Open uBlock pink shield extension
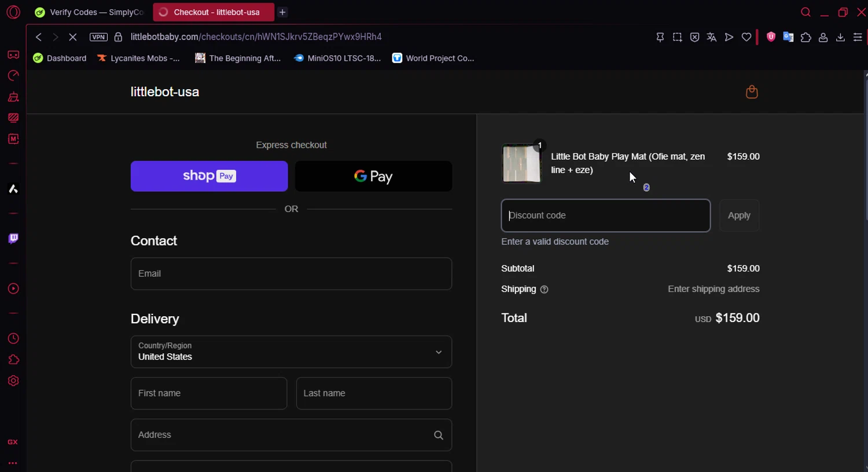Viewport: 868px width, 472px height. click(x=771, y=37)
